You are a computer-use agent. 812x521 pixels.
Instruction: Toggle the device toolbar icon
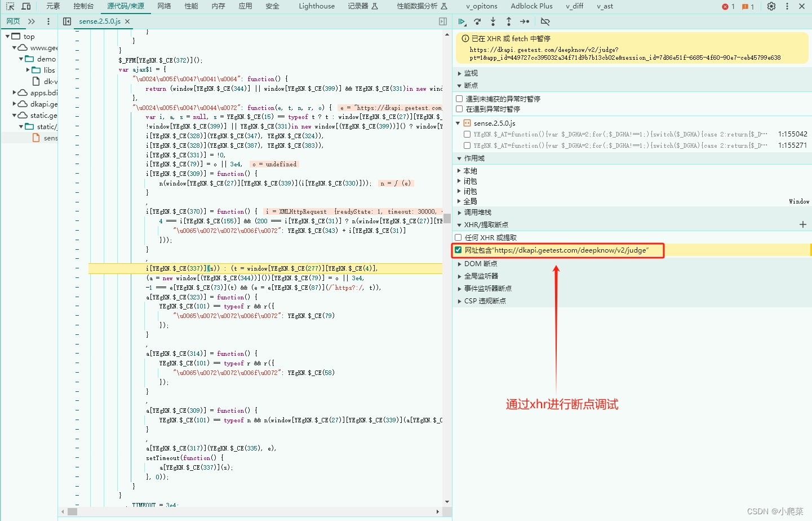(x=26, y=6)
